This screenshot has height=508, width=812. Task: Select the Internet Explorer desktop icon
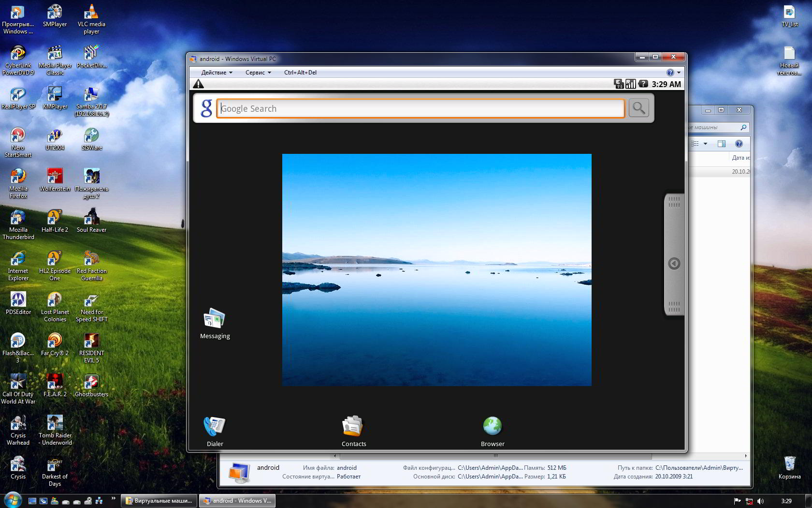(x=18, y=266)
